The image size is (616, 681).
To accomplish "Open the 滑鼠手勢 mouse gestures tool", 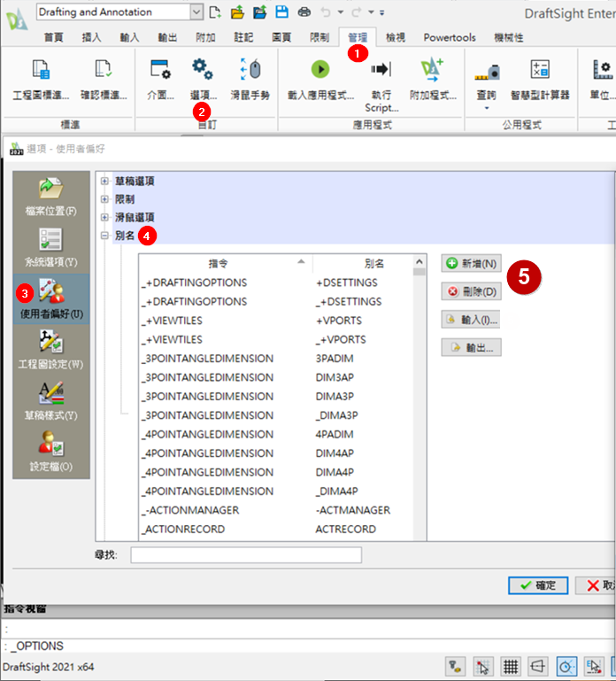I will pos(250,80).
